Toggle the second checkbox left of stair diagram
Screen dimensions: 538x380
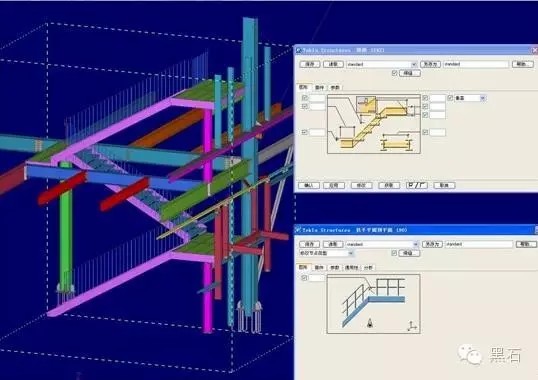point(304,106)
